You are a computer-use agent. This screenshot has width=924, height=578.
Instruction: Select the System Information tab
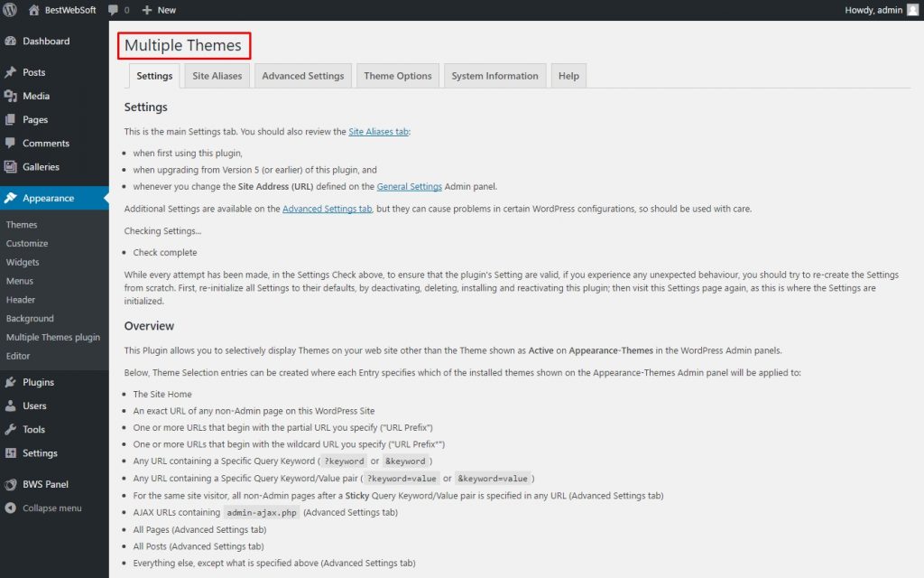(x=494, y=76)
